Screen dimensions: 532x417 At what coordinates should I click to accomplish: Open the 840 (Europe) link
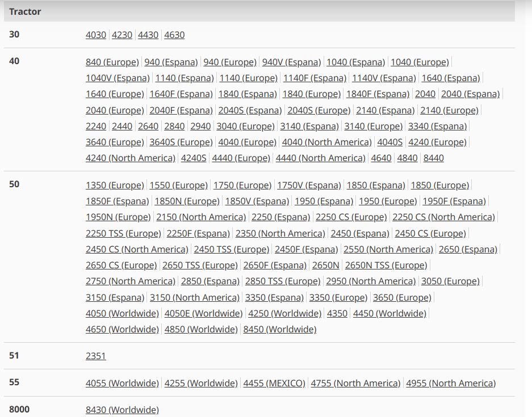pos(112,62)
